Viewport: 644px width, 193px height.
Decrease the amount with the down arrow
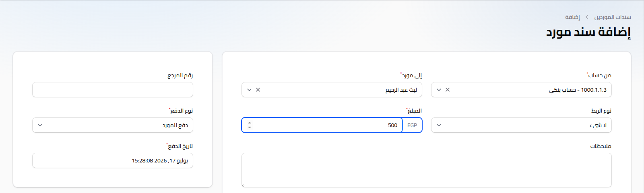(x=250, y=127)
